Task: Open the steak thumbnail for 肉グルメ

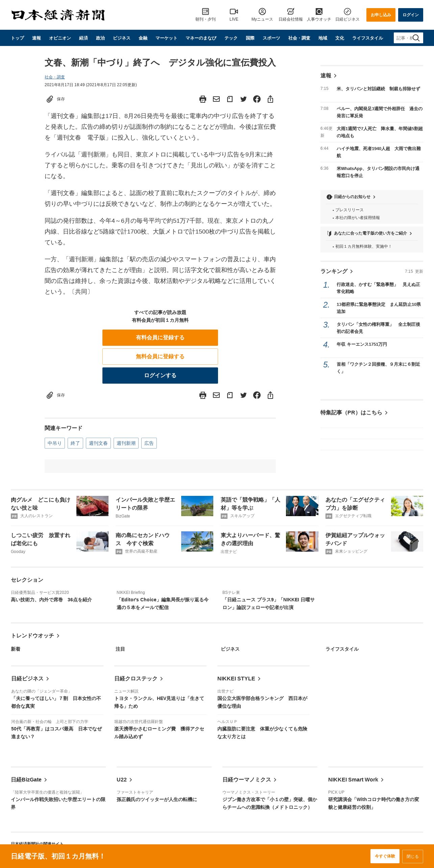Action: click(x=92, y=506)
